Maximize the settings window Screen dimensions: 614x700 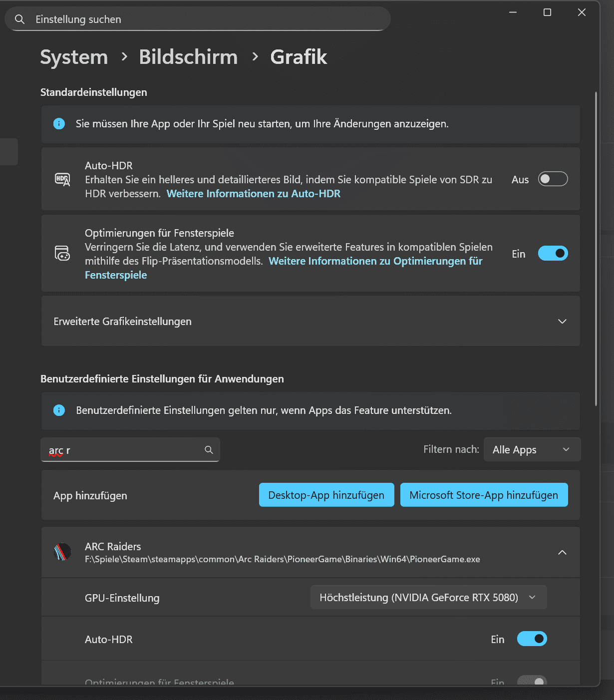[547, 12]
